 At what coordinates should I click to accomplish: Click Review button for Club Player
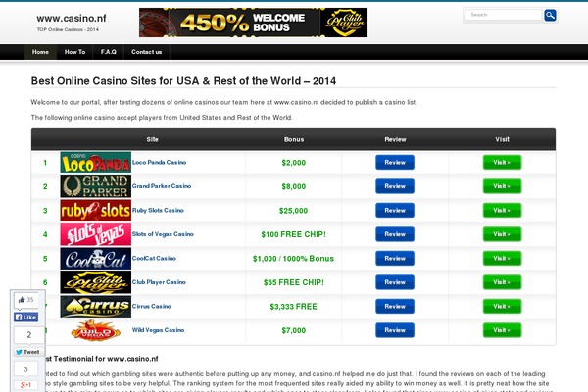pos(395,282)
